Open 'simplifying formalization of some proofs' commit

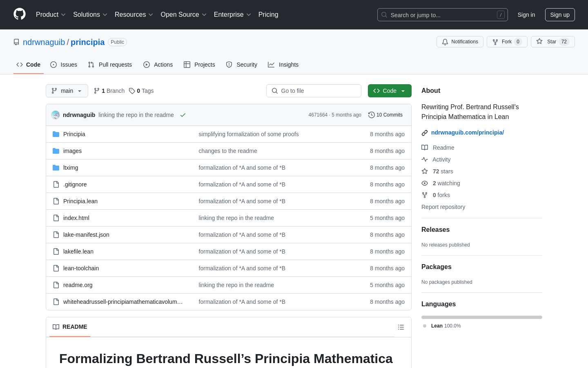coord(249,134)
